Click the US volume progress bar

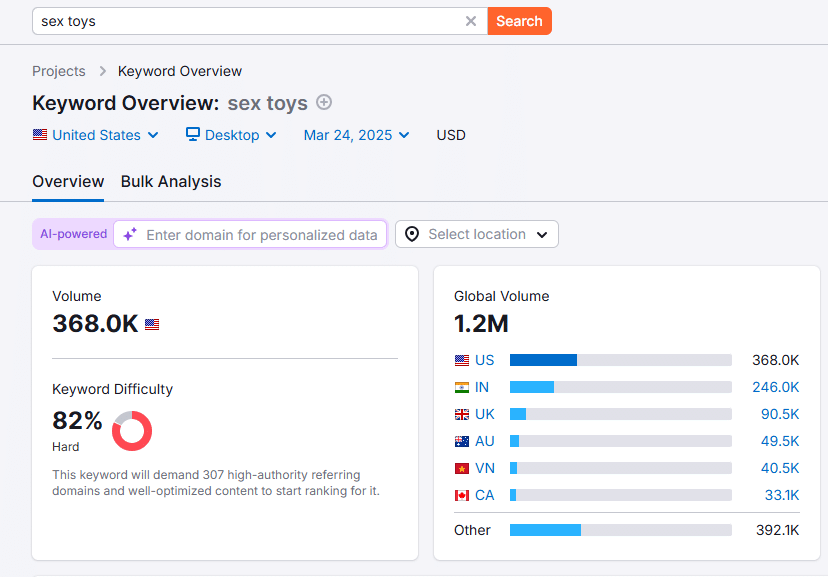tap(620, 360)
